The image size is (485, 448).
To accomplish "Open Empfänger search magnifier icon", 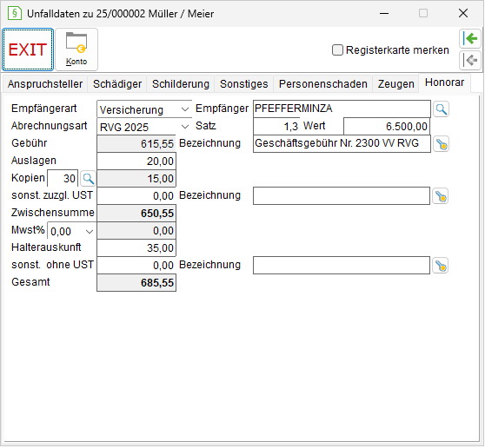I will [x=441, y=109].
